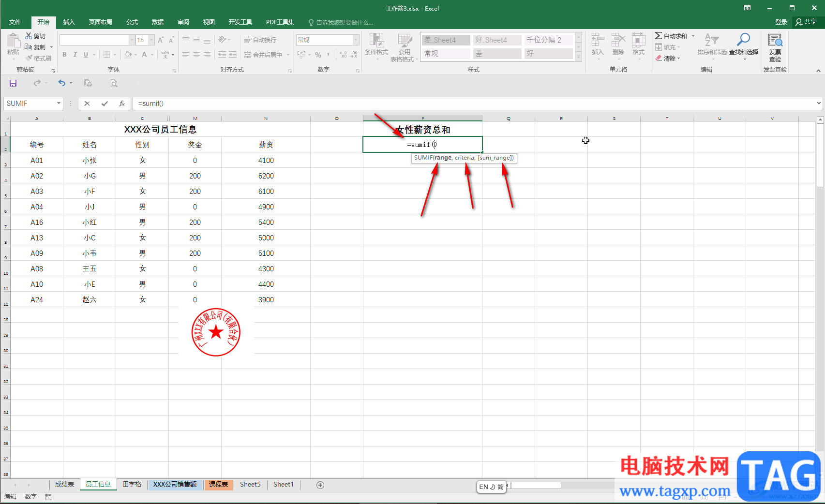825x504 pixels.
Task: Toggle middle vertical alignment
Action: (196, 40)
